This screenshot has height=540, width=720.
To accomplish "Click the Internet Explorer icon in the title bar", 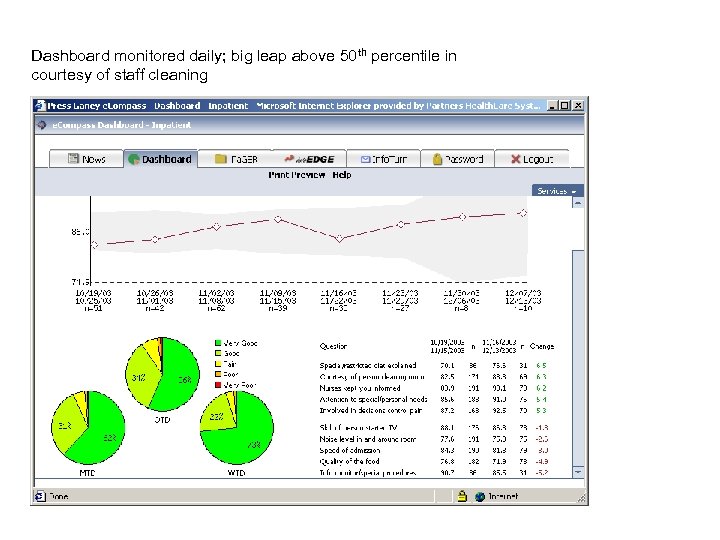I will (x=41, y=106).
